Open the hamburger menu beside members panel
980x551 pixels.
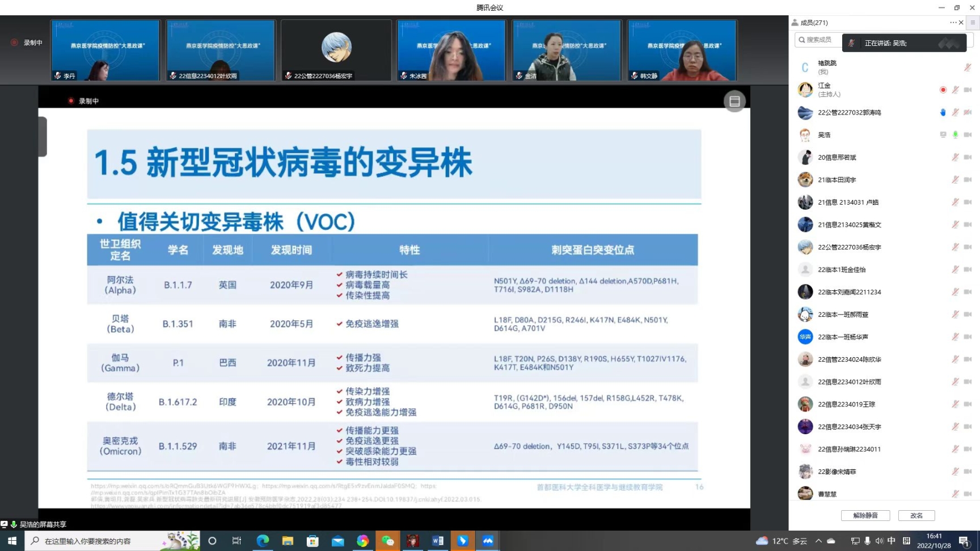(973, 23)
